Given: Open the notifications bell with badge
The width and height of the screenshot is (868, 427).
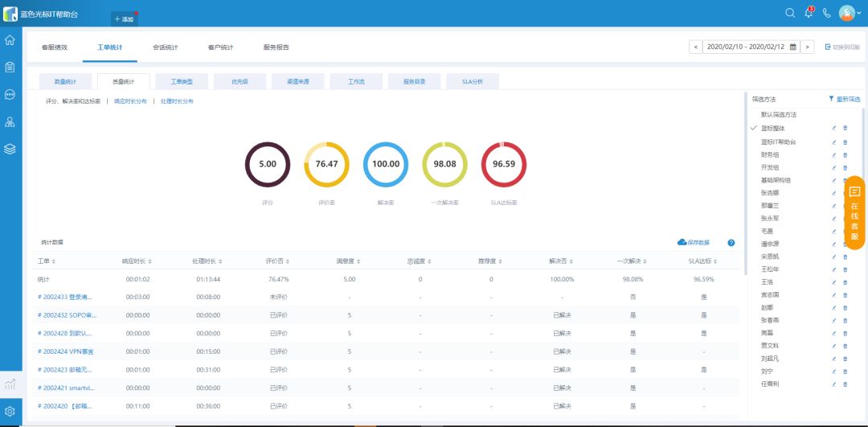Looking at the screenshot, I should [x=809, y=13].
